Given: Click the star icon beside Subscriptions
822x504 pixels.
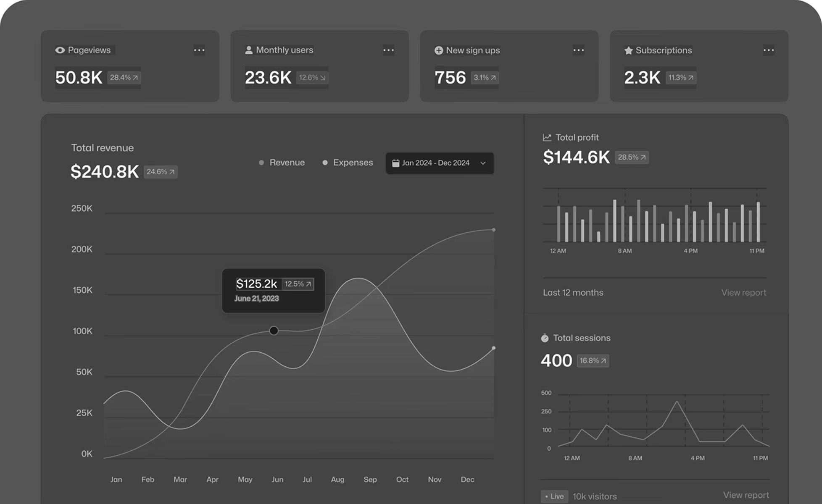Looking at the screenshot, I should click(628, 50).
